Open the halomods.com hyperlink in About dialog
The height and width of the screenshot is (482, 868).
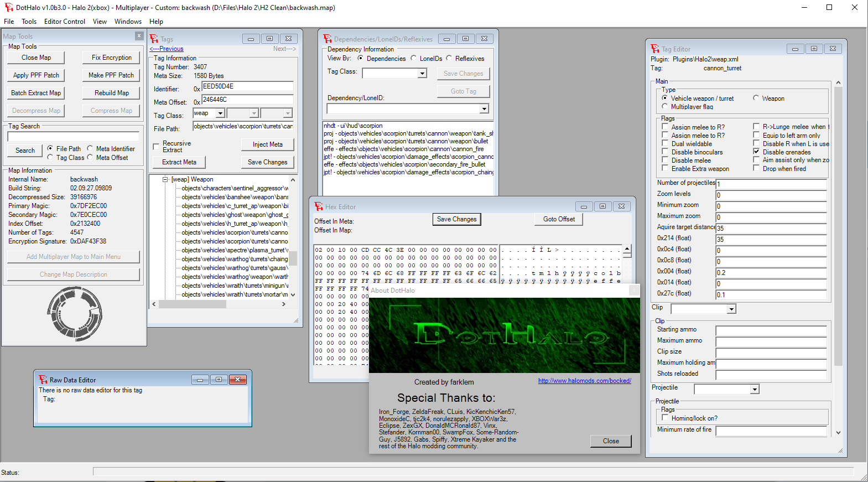pos(585,381)
